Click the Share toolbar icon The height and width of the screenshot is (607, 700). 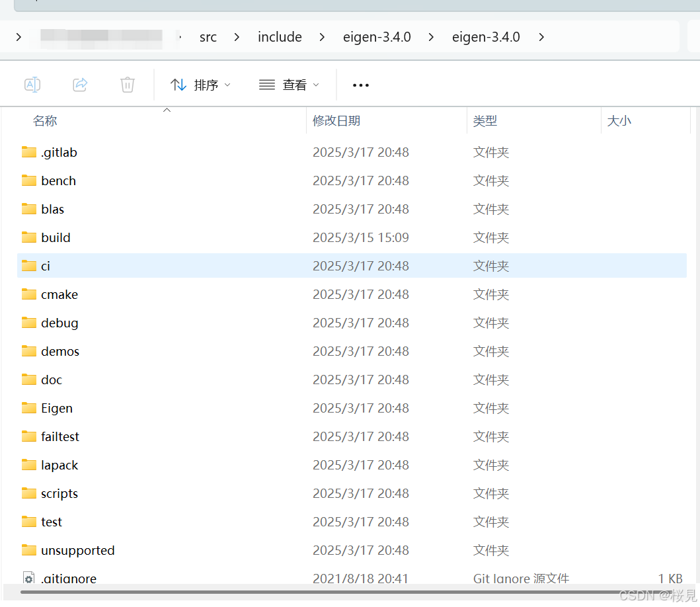[x=80, y=85]
